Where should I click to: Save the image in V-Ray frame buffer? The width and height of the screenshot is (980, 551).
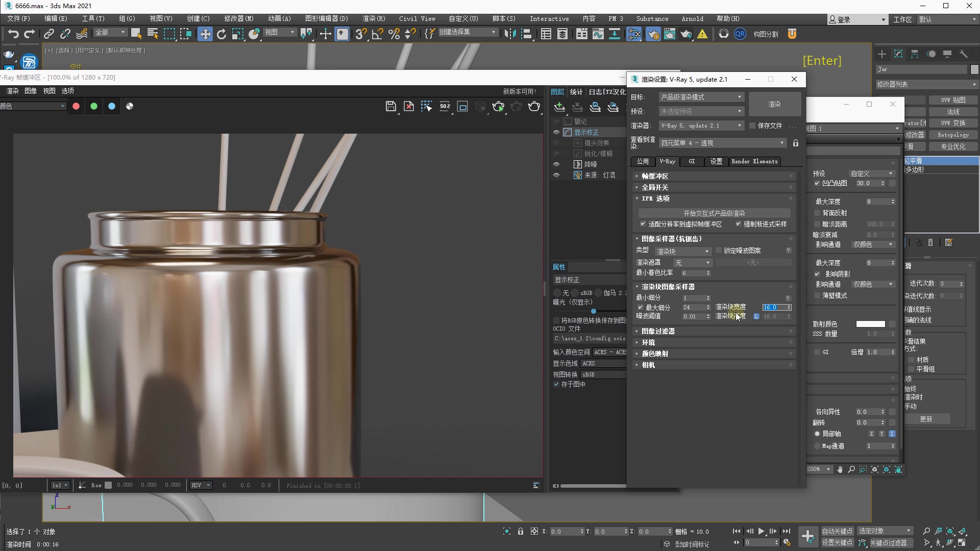(x=390, y=106)
